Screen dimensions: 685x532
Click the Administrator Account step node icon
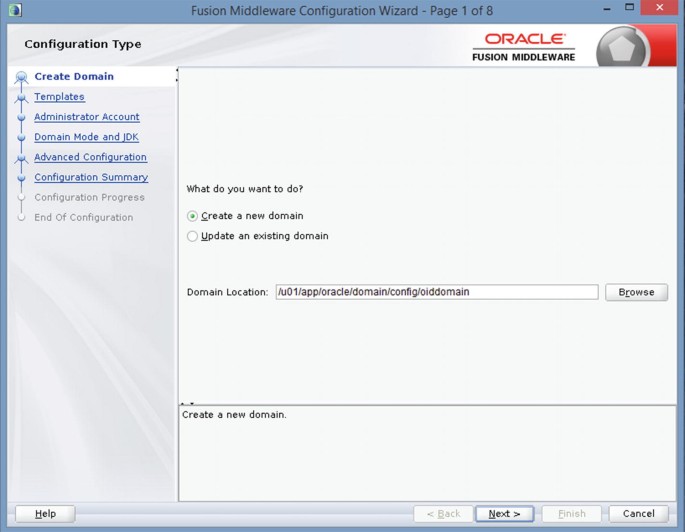(x=21, y=117)
